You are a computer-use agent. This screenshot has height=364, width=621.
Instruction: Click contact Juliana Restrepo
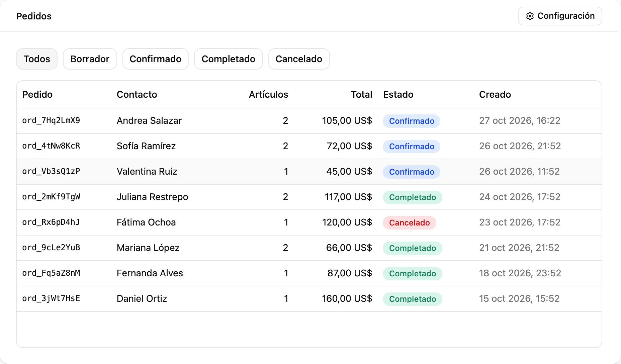click(x=153, y=197)
